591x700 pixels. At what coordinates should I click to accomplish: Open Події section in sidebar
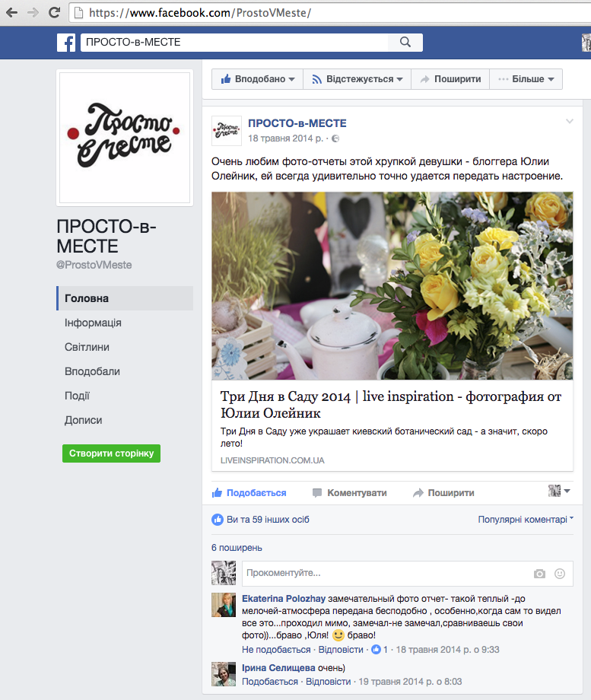[x=78, y=396]
